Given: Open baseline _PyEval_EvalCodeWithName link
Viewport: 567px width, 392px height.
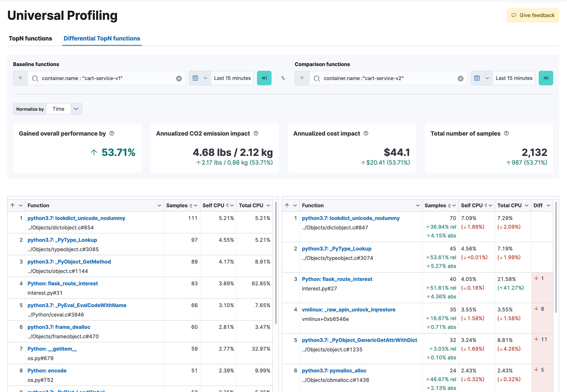Looking at the screenshot, I should (x=77, y=306).
